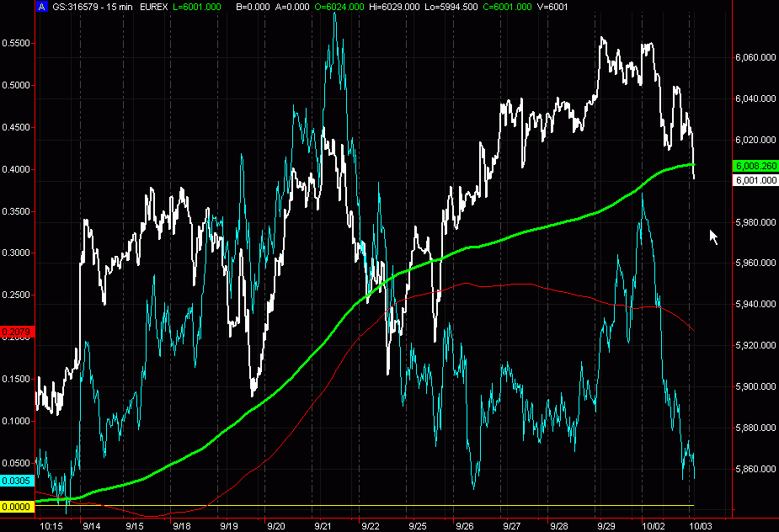Click the red '0.2079' indicator value tag

tap(16, 332)
